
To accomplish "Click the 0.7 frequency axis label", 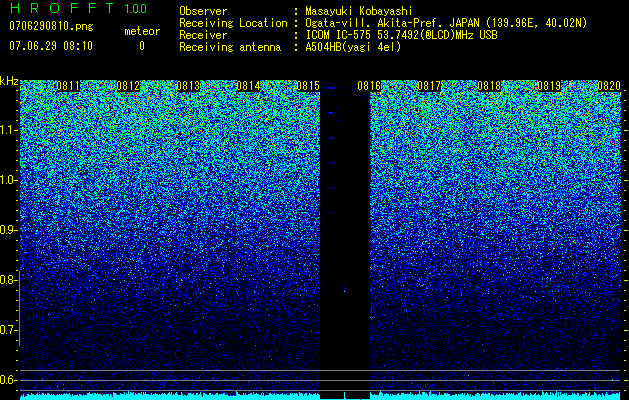I will [x=9, y=330].
